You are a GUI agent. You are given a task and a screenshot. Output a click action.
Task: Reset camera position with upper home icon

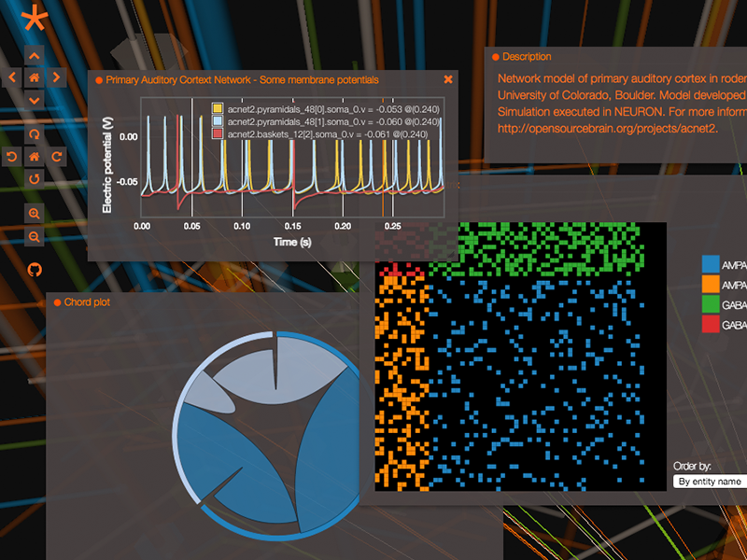(x=35, y=77)
